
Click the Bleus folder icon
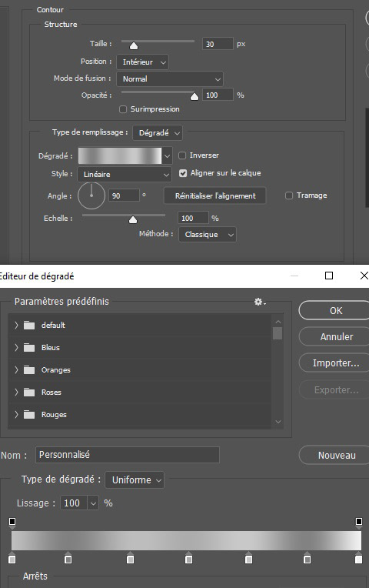29,348
